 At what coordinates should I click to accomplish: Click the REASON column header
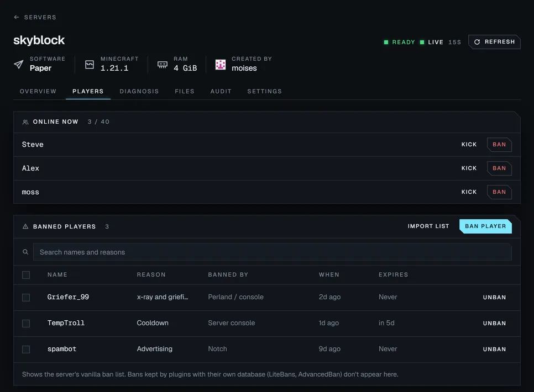(x=151, y=274)
